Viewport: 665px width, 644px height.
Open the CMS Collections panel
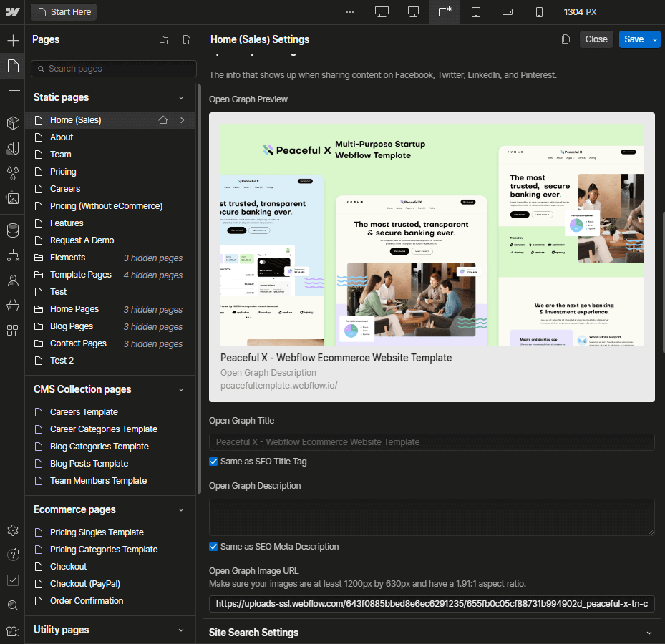tap(12, 230)
